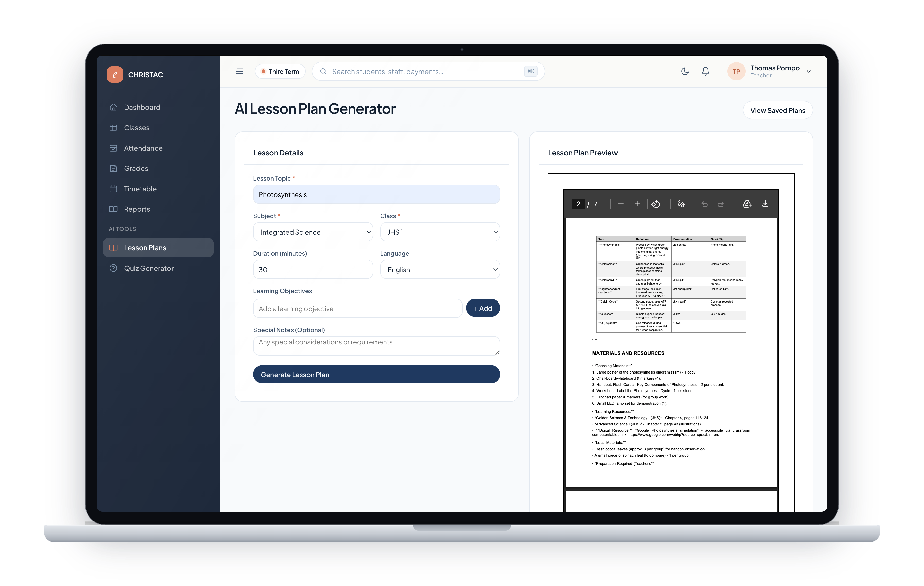Switch to dark mode moon icon
Screen dimensions: 924x586
[x=685, y=71]
